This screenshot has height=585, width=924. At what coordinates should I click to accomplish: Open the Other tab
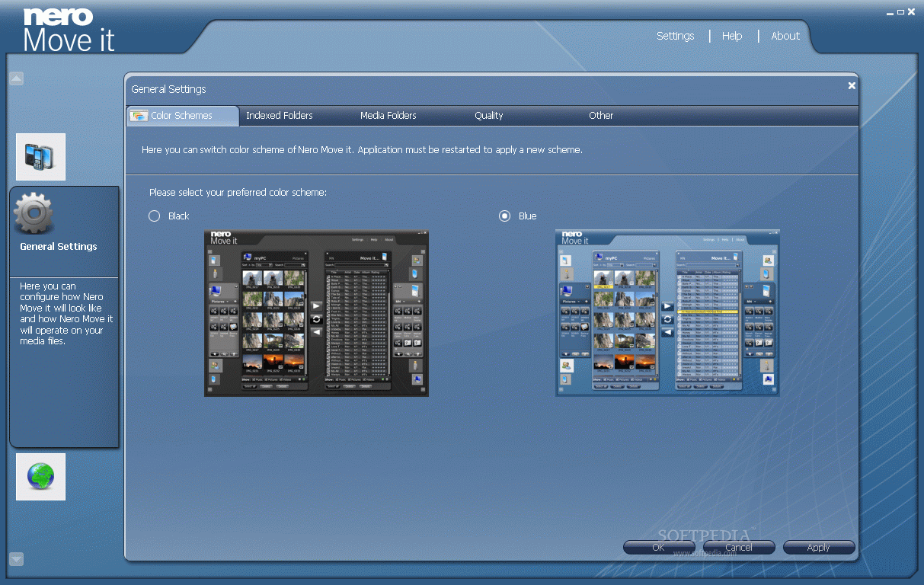pyautogui.click(x=601, y=116)
